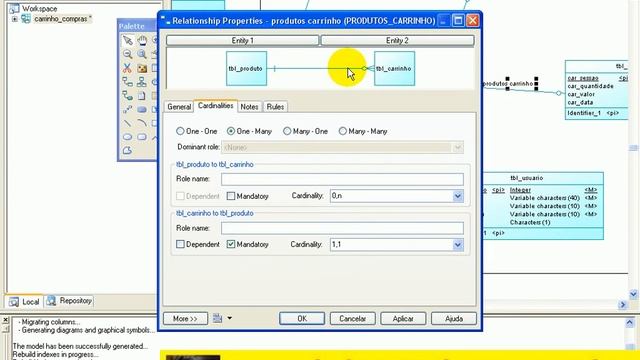Expand the carrinho_compras tree node
This screenshot has height=360, width=640.
(15, 19)
